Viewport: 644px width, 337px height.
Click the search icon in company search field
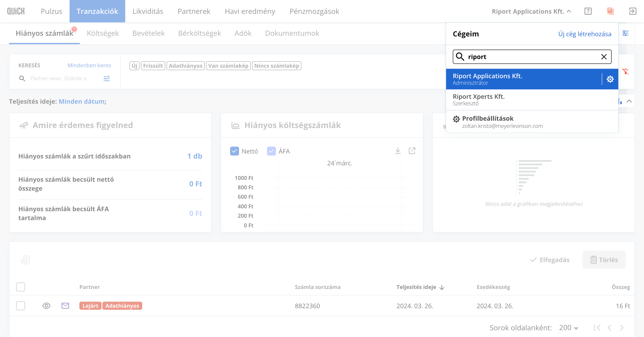(460, 57)
